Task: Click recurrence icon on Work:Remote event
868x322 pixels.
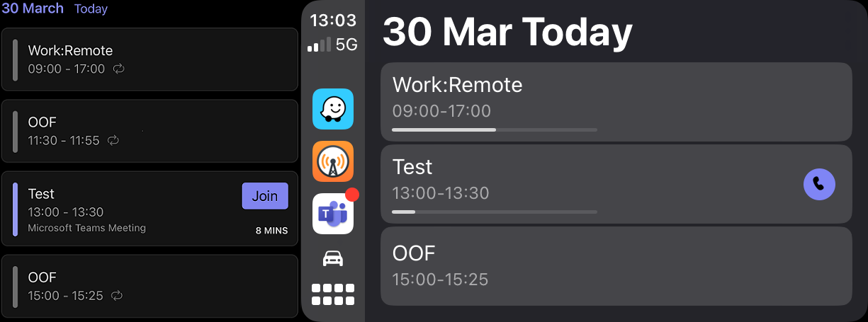Action: pos(119,69)
